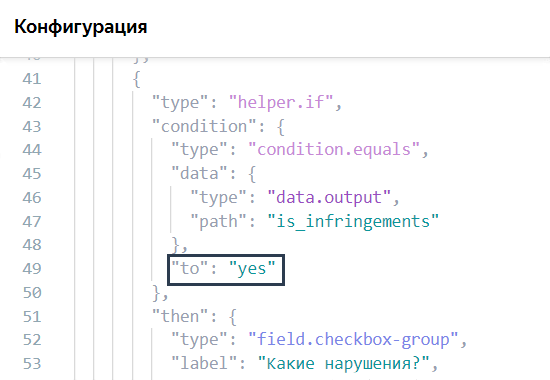Click "type" key on line 44

tap(199, 150)
